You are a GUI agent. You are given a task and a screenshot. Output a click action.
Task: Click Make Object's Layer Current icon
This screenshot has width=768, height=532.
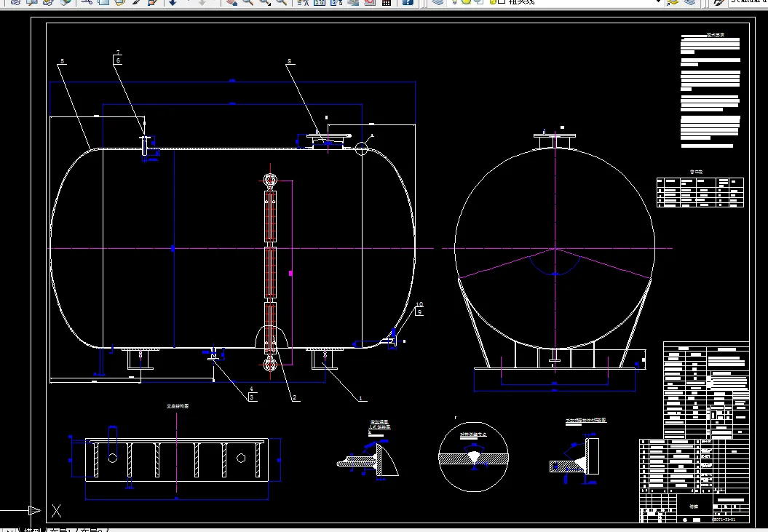click(673, 2)
